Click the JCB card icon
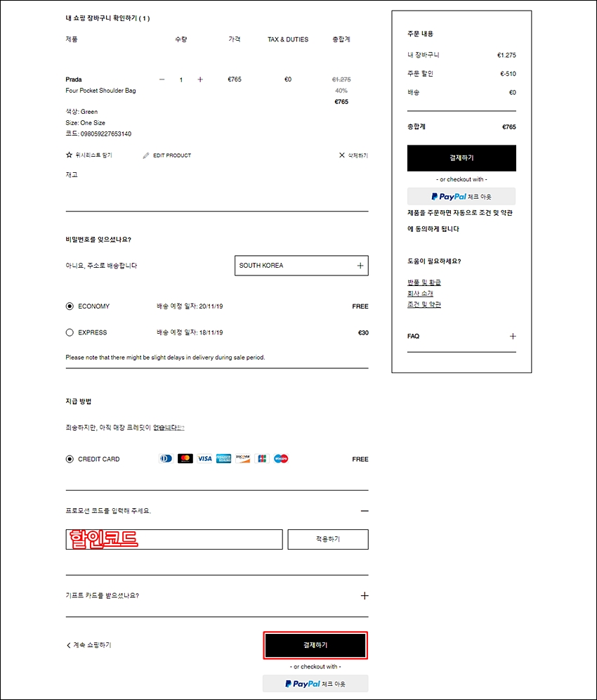Viewport: 597px width, 700px height. (262, 458)
